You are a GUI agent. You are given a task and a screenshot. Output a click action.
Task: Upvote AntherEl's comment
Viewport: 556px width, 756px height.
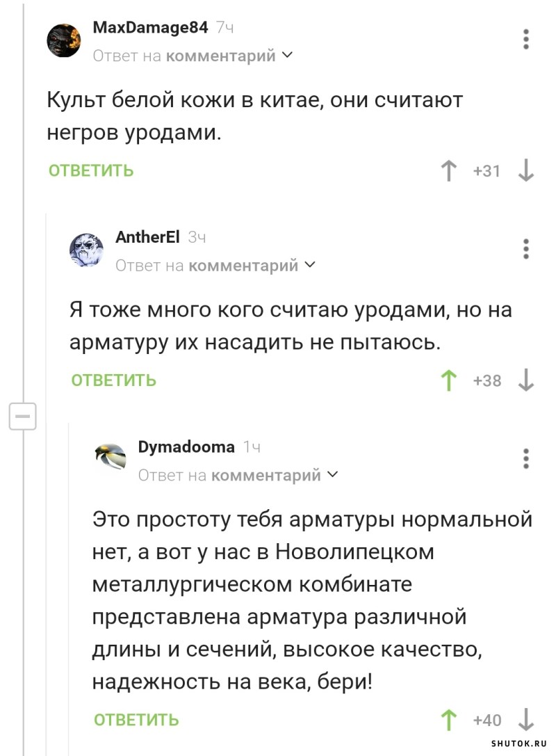448,380
